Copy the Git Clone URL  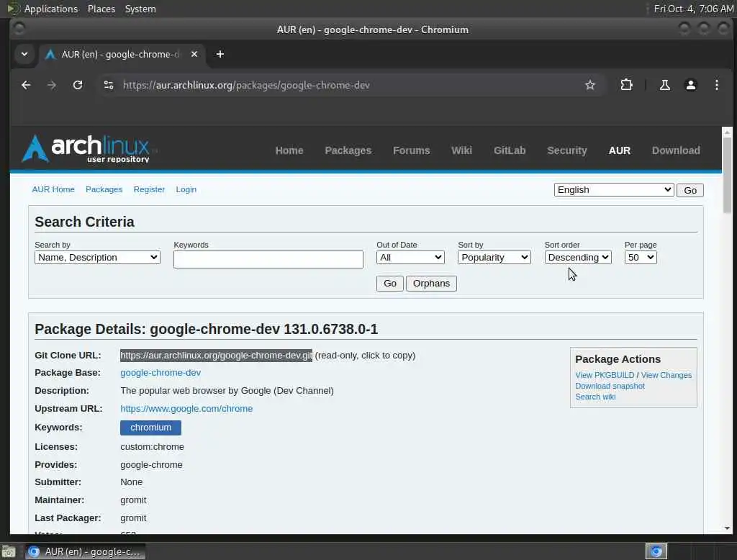(216, 355)
